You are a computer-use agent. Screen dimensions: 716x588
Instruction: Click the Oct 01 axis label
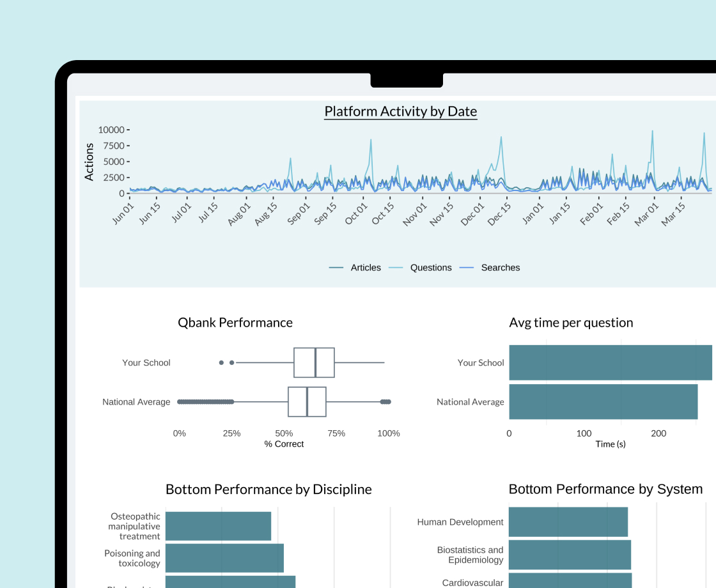click(x=355, y=213)
